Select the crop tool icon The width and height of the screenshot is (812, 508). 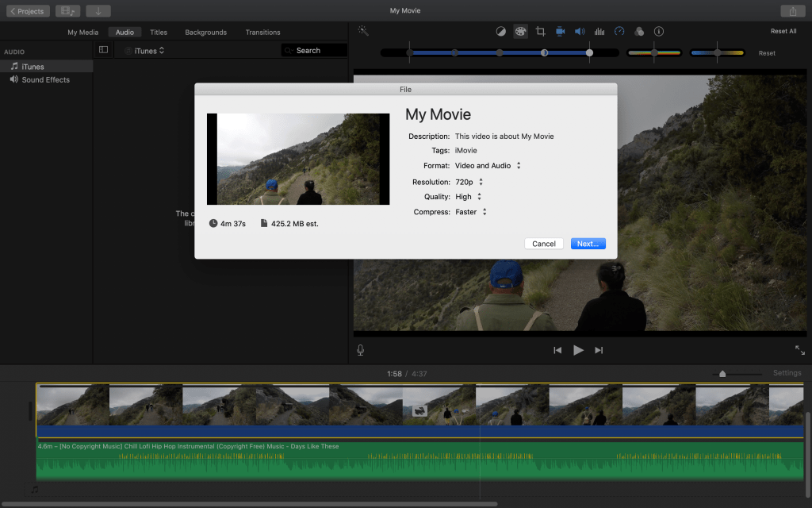click(540, 32)
